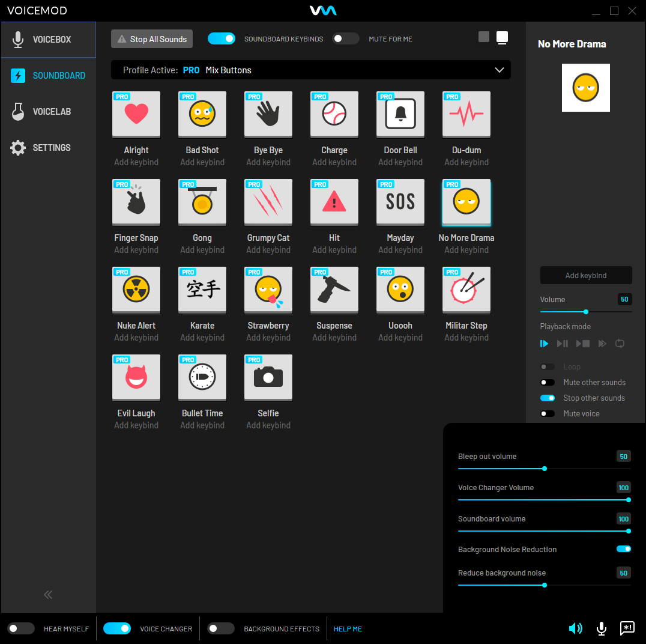Play the Selfie camera sound
Viewport: 646px width, 644px height.
point(268,378)
